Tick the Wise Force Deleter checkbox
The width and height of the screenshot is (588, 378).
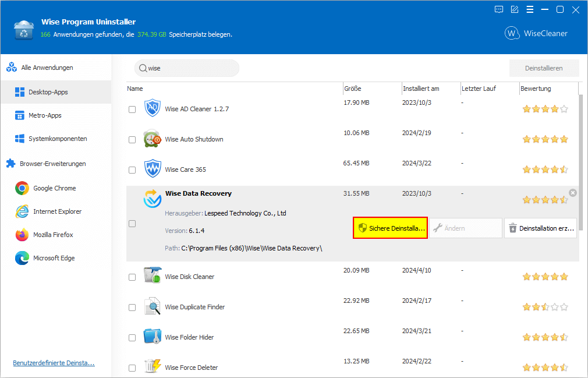point(132,368)
